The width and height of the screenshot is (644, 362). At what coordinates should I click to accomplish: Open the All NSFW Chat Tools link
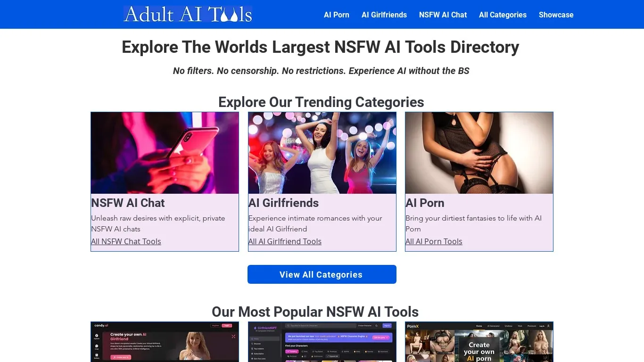[x=126, y=241]
